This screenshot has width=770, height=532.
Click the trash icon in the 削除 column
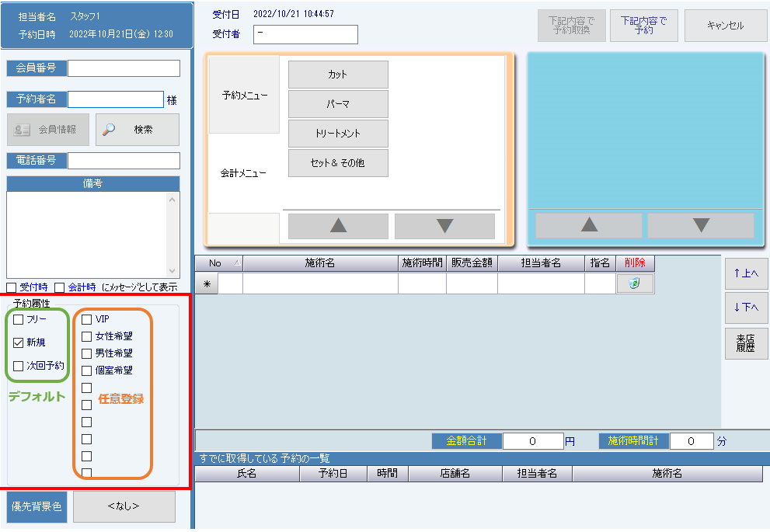pyautogui.click(x=634, y=284)
